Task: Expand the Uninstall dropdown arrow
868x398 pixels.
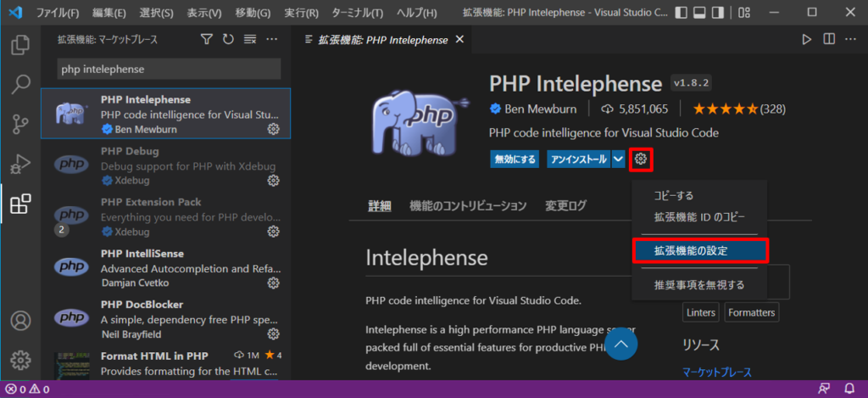Action: (618, 159)
